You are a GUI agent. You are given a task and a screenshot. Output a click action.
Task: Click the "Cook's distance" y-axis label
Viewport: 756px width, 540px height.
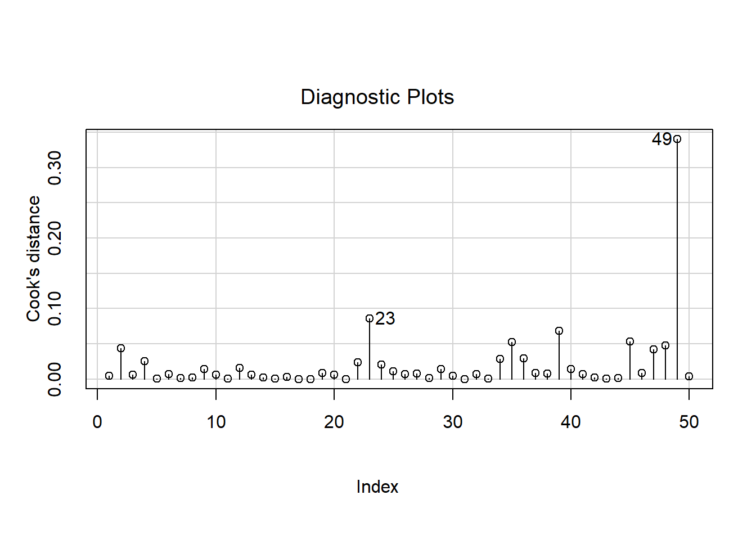pyautogui.click(x=34, y=259)
